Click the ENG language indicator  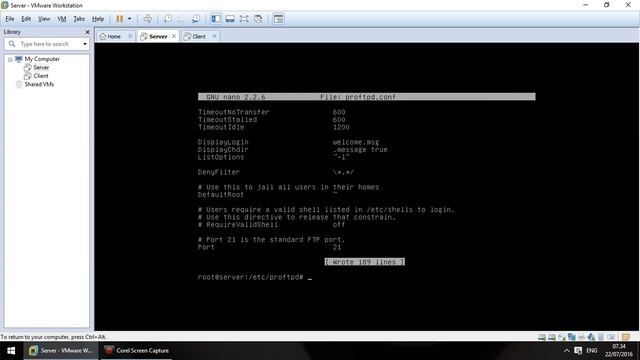tap(592, 351)
